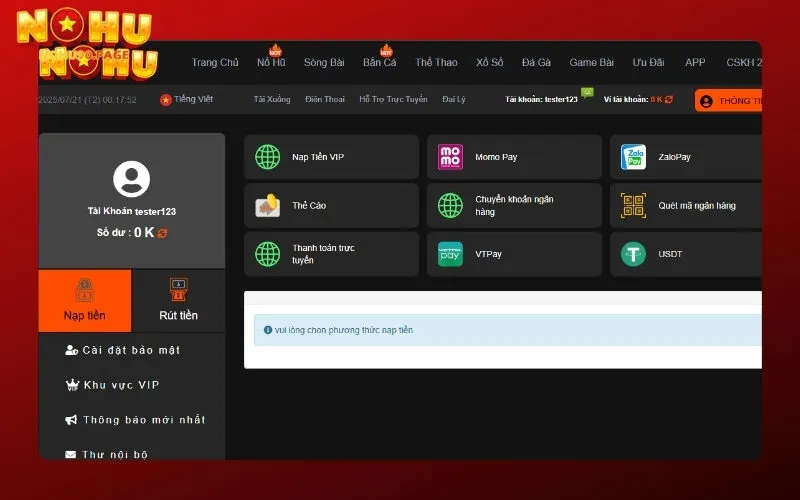Viewport: 800px width, 500px height.
Task: Click the Momo Pay label text
Action: click(x=496, y=157)
